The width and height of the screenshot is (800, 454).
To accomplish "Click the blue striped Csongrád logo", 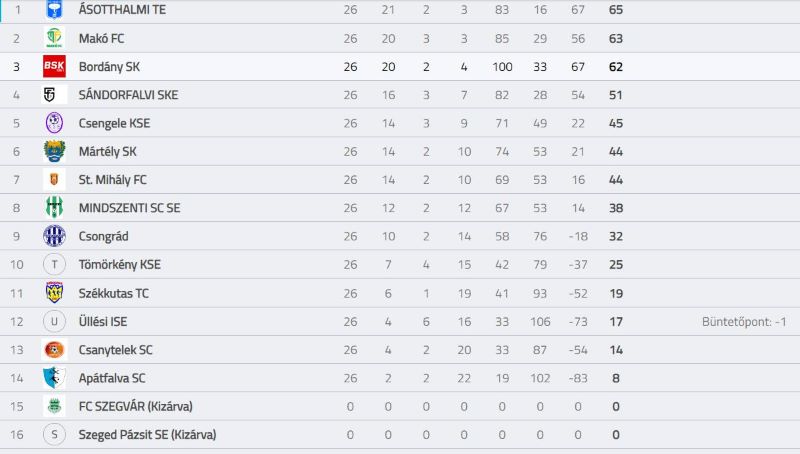I will 54,236.
